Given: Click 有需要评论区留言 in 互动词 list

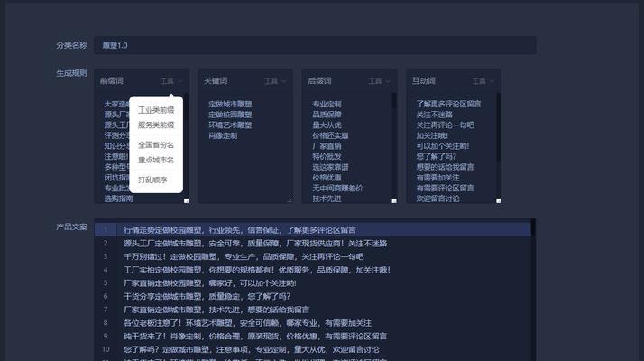Looking at the screenshot, I should (446, 188).
